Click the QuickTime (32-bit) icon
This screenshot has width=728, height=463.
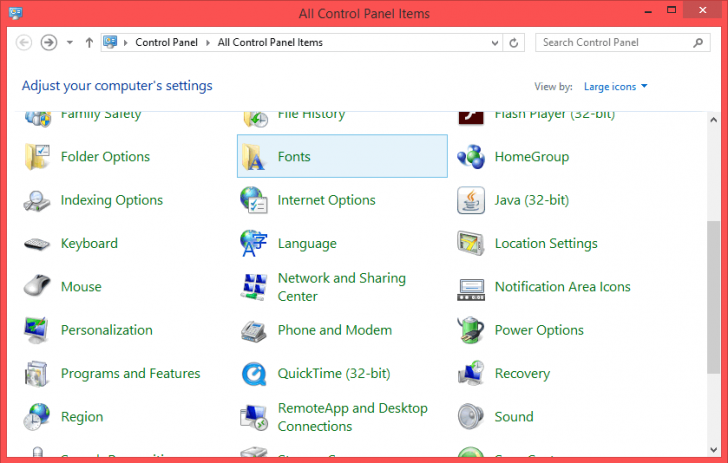pyautogui.click(x=254, y=374)
